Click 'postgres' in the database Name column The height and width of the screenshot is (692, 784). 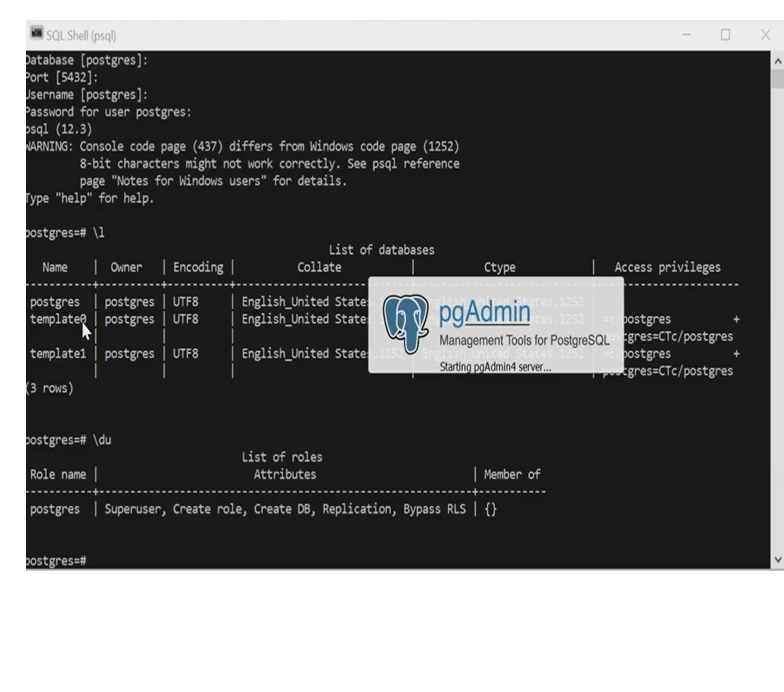[55, 302]
